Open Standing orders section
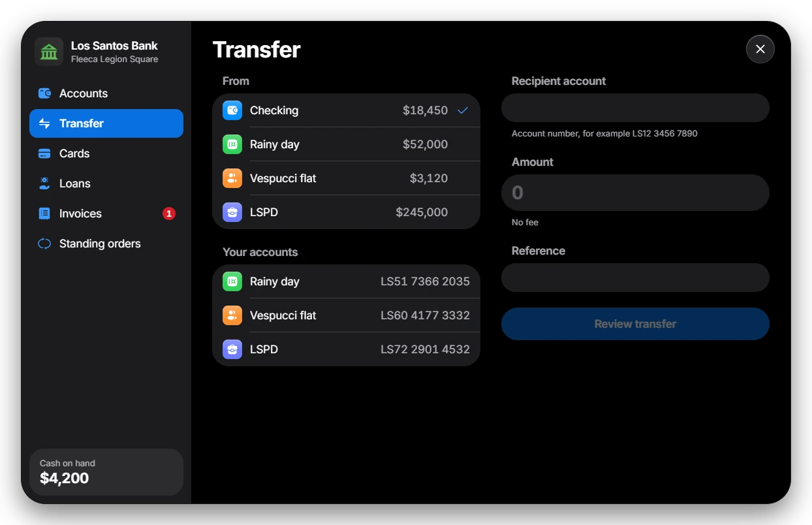The height and width of the screenshot is (525, 812). click(106, 244)
